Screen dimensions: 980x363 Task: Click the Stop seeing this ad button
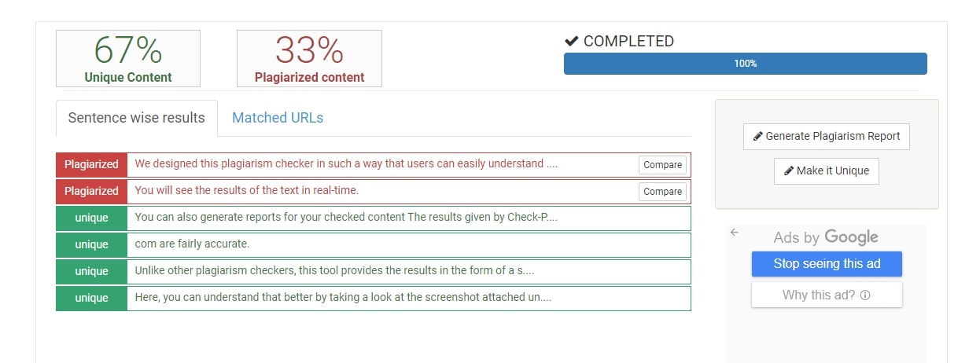click(827, 264)
